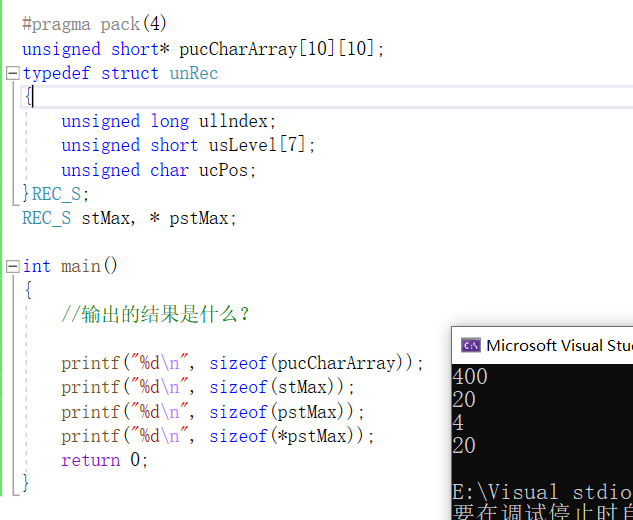The image size is (633, 520).
Task: Click the 4 output line in console
Action: 458,422
